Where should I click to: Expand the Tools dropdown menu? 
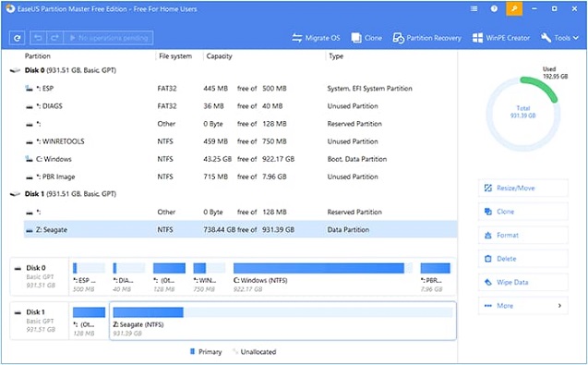coord(560,38)
